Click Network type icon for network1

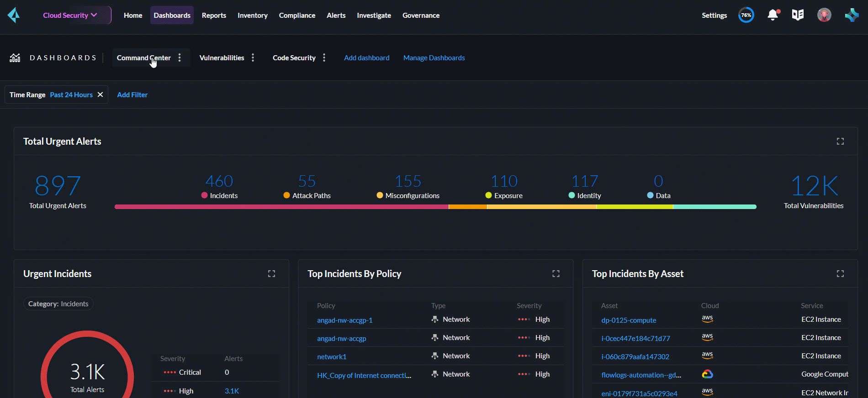(x=435, y=356)
